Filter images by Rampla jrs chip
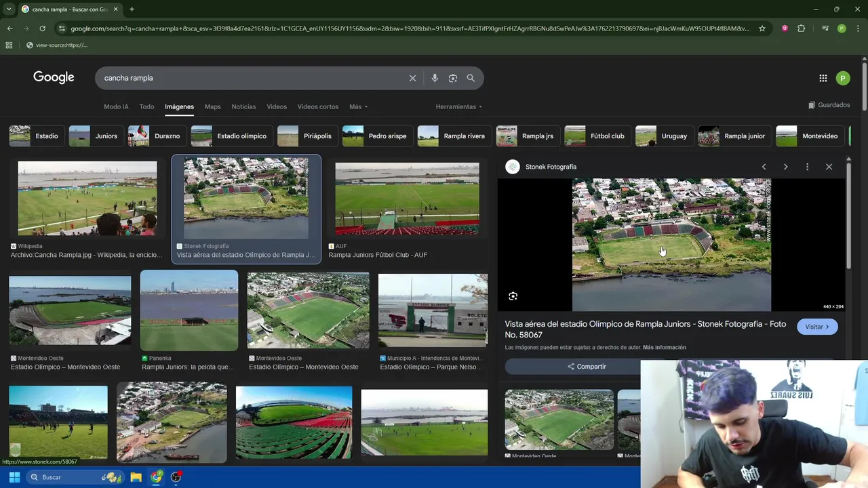 (528, 136)
